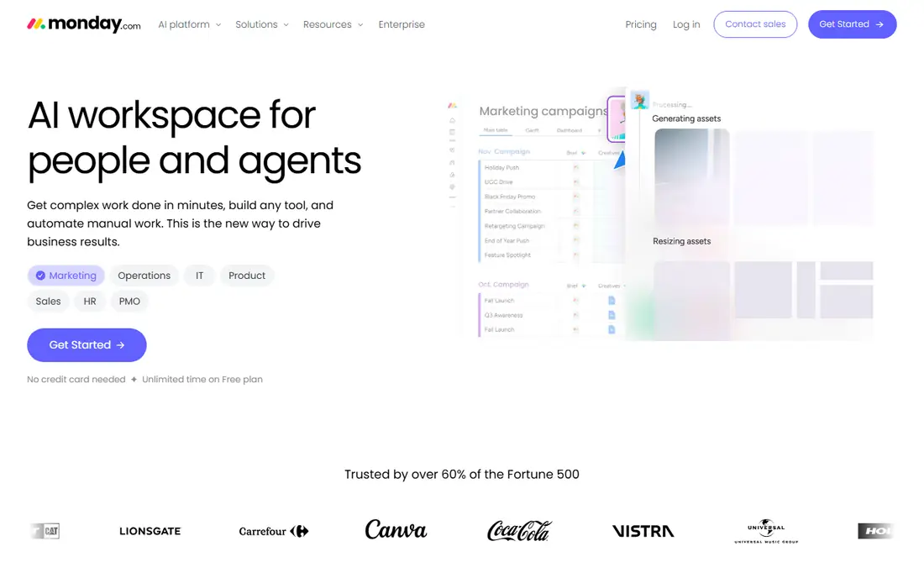Image resolution: width=924 pixels, height=578 pixels.
Task: Click the No credit card needed text
Action: (76, 380)
